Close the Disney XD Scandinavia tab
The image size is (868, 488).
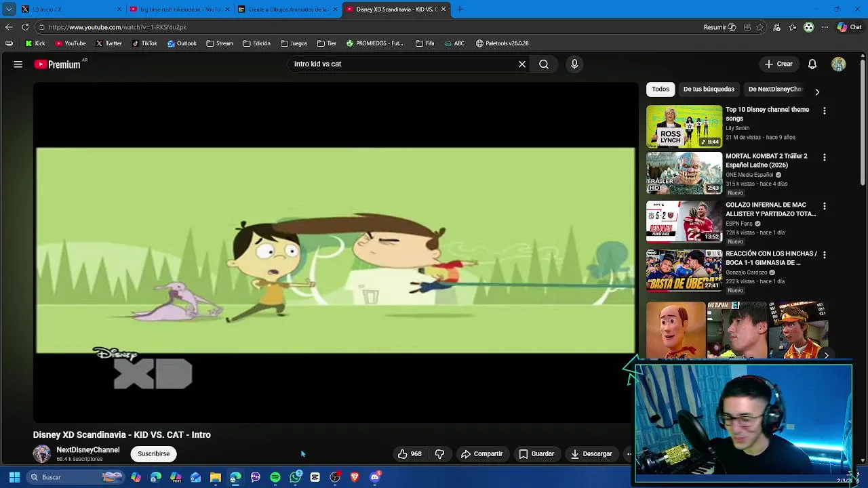443,9
